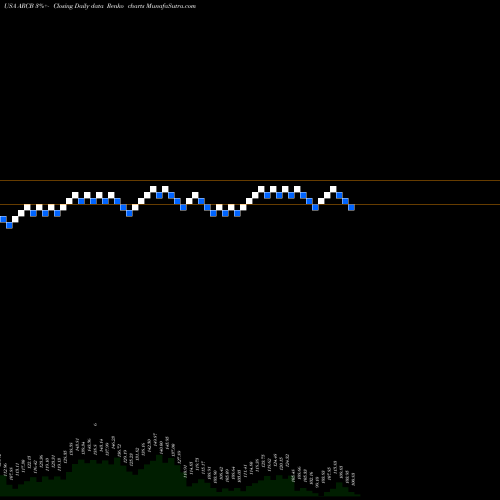Click the lowest blue Renko brick at the chart start
This screenshot has height=500, width=500.
click(9, 225)
